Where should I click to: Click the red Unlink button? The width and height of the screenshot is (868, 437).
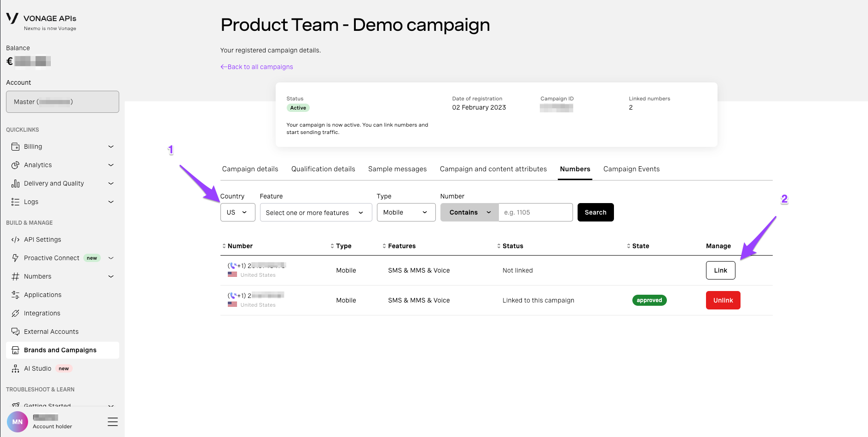click(x=723, y=300)
